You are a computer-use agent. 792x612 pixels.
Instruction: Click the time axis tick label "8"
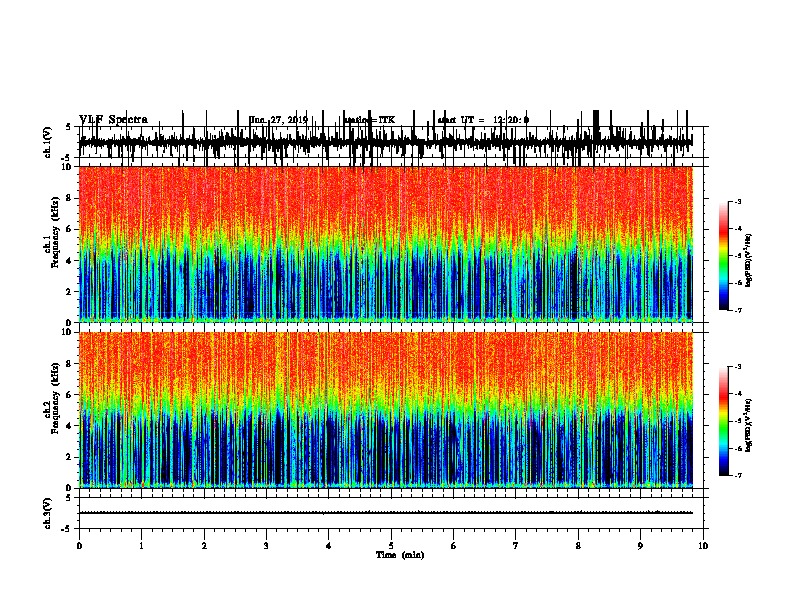[578, 546]
